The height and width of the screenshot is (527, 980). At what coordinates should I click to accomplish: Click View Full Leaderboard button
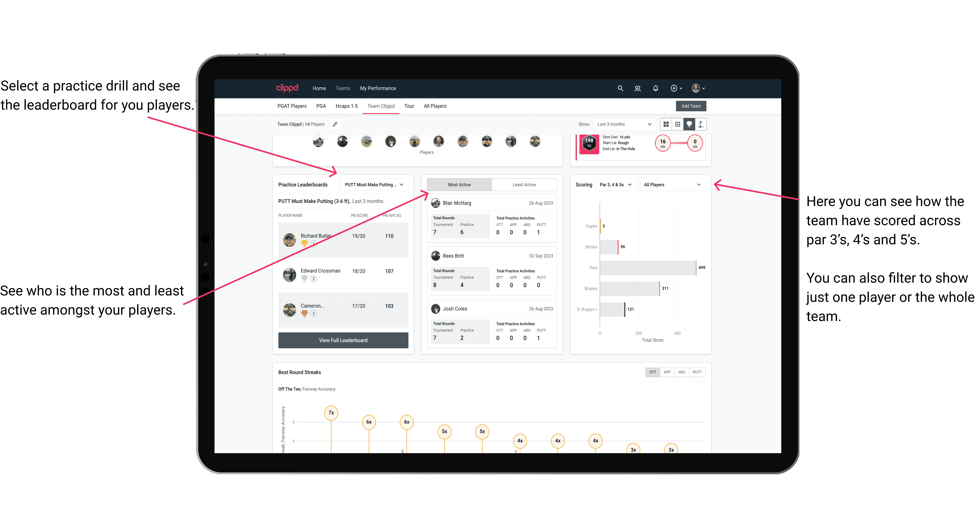pos(343,340)
